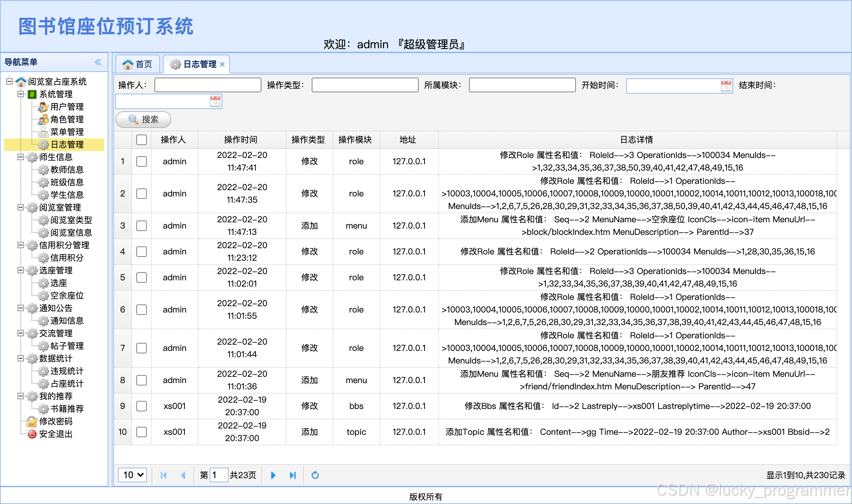Image resolution: width=852 pixels, height=504 pixels.
Task: Click the 搜索 search button
Action: 143,120
